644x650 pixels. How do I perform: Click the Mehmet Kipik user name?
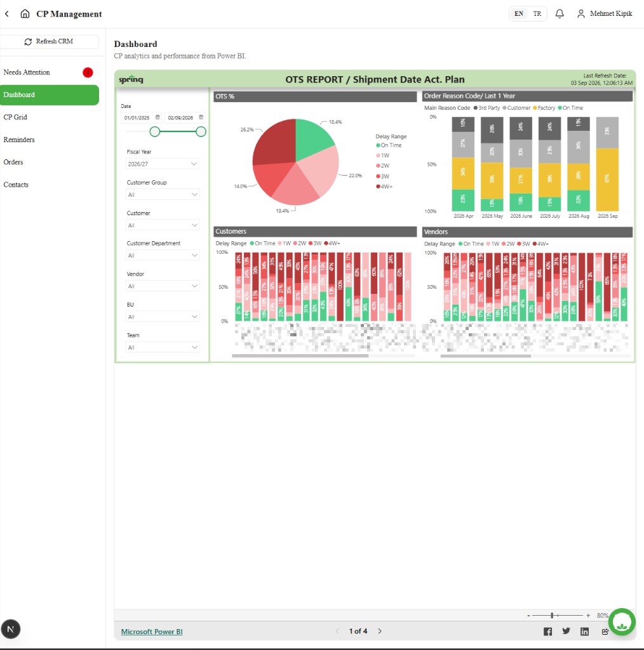[611, 14]
